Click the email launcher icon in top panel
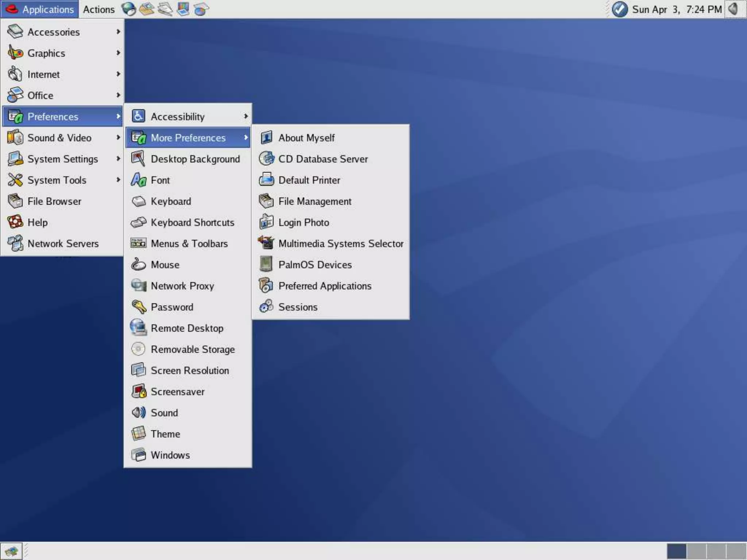This screenshot has height=560, width=747. click(147, 9)
